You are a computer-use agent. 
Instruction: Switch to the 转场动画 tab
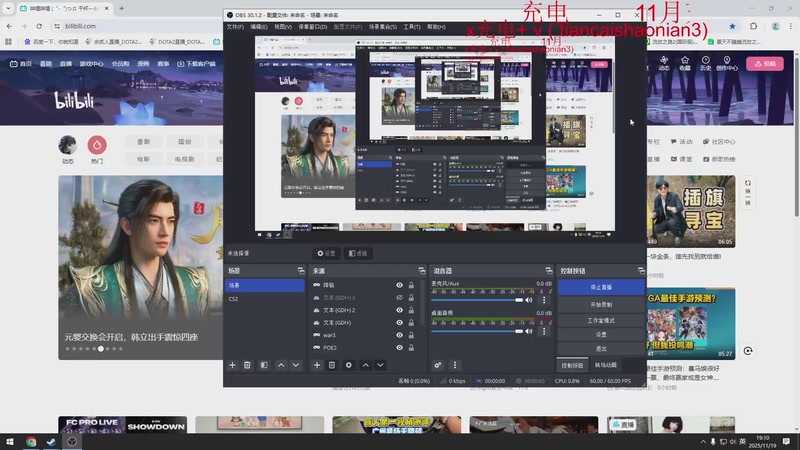(607, 365)
